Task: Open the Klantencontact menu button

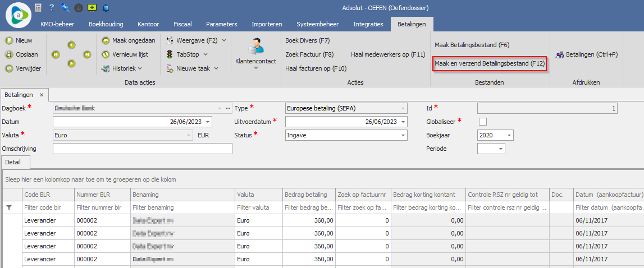Action: pyautogui.click(x=255, y=54)
